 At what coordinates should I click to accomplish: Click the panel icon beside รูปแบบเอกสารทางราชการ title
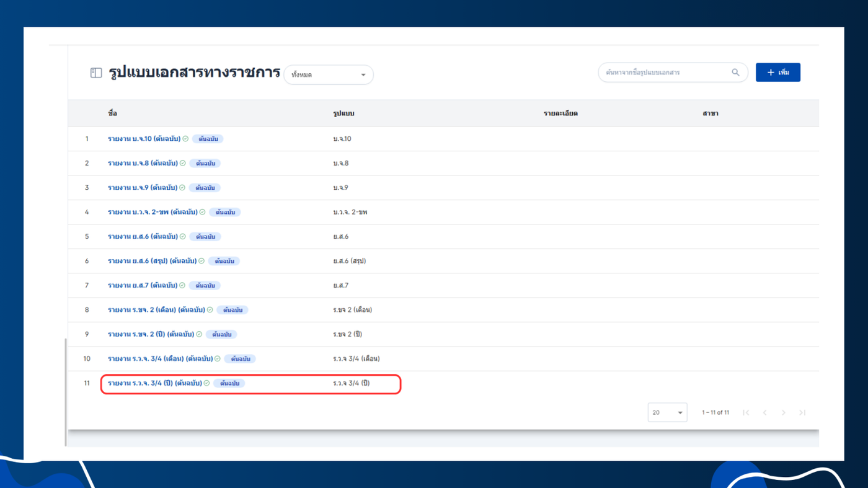pos(96,73)
